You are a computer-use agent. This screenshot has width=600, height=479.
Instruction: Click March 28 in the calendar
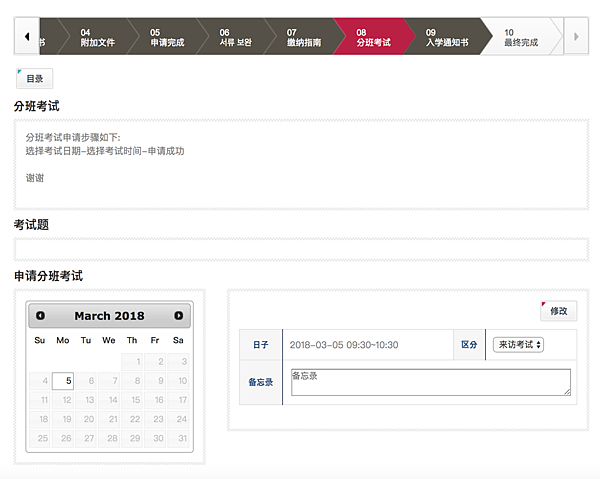pyautogui.click(x=109, y=438)
